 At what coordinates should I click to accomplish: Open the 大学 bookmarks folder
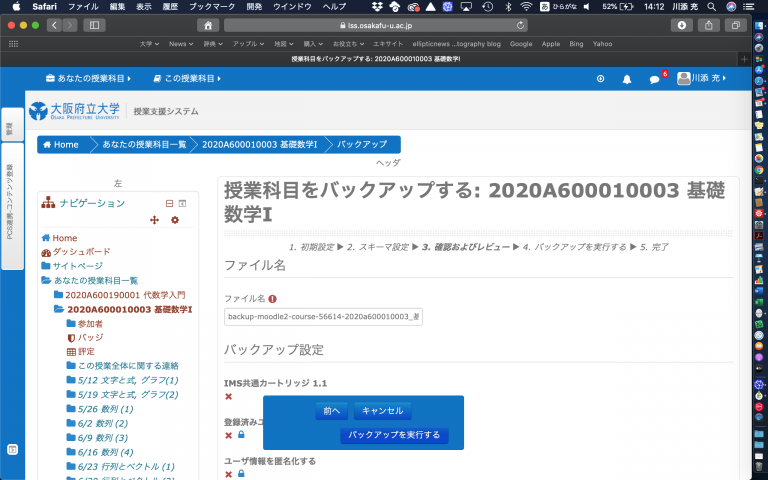(x=149, y=44)
